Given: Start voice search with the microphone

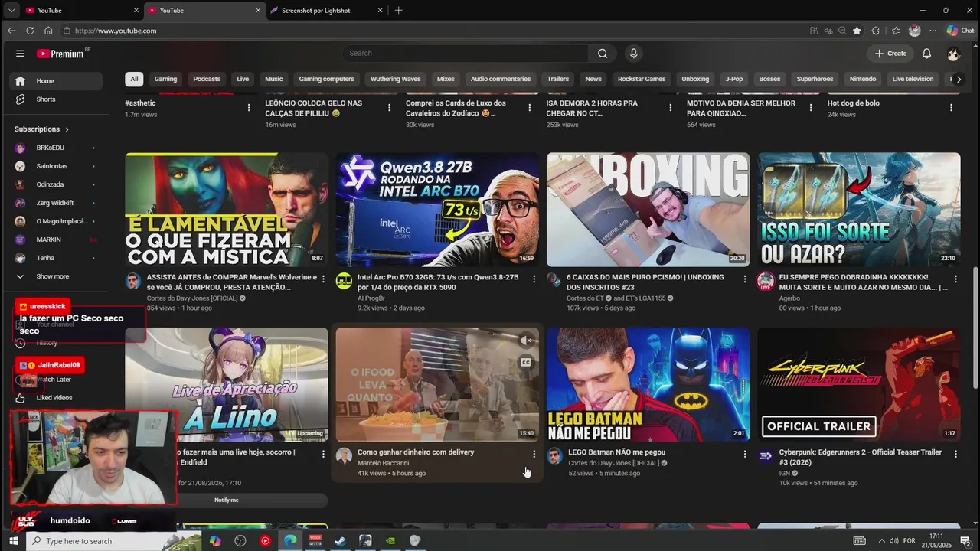Looking at the screenshot, I should [633, 54].
